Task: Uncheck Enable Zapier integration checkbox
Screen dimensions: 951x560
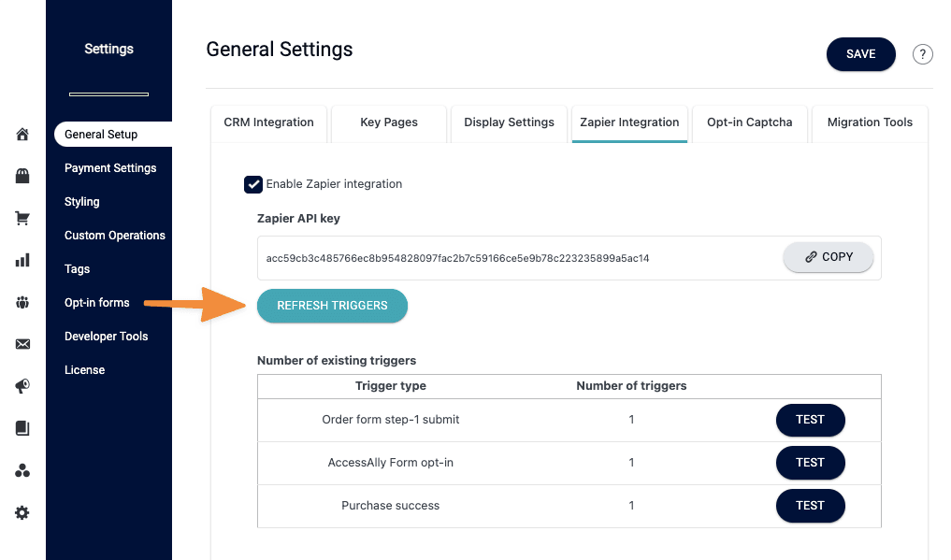Action: pos(253,184)
